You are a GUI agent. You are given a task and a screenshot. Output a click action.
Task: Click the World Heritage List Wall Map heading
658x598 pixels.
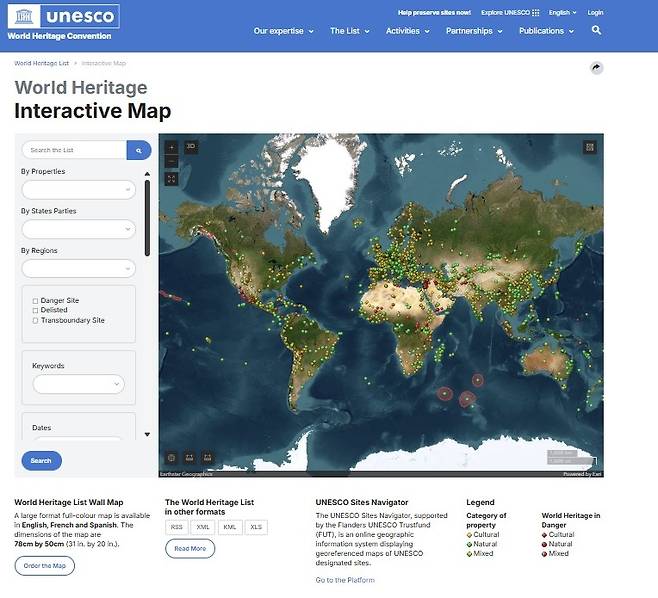click(x=69, y=502)
